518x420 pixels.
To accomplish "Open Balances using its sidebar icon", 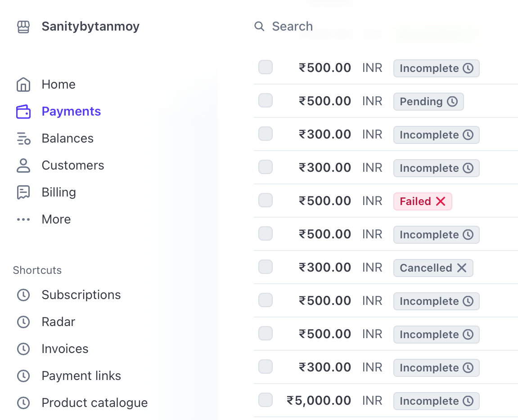I will point(23,138).
